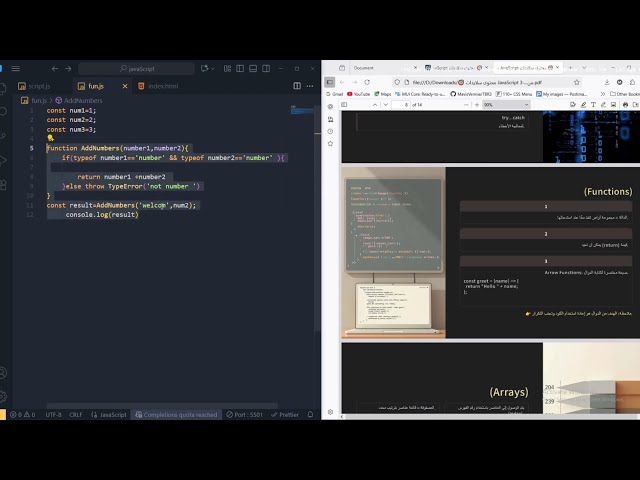The image size is (640, 480).
Task: Switch to the fun.js editor tab
Action: (96, 86)
